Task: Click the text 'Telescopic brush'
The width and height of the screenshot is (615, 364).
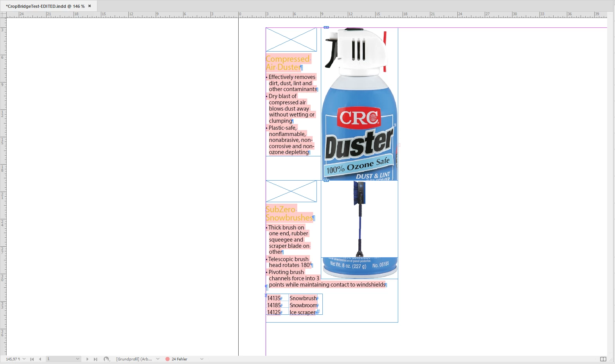Action: [x=288, y=259]
